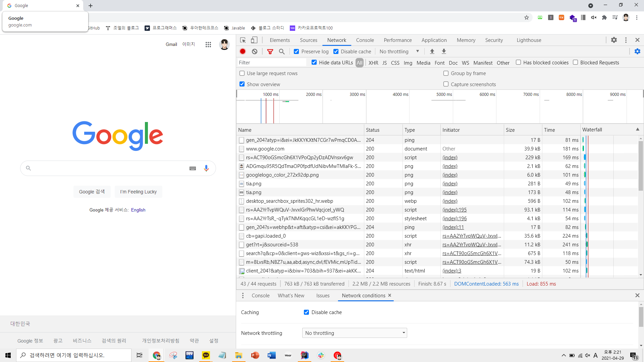This screenshot has height=362, width=644.
Task: Uncheck the Preserve log checkbox
Action: point(296,51)
